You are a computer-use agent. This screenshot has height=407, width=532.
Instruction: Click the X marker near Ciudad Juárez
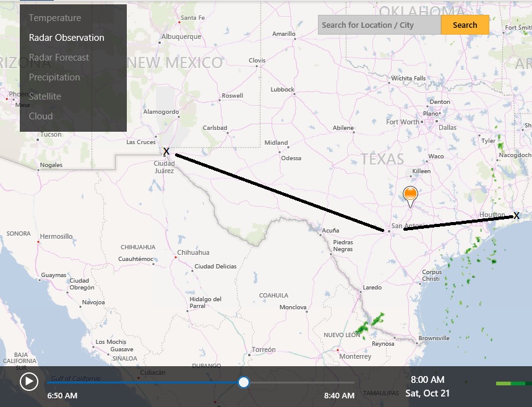tap(166, 151)
